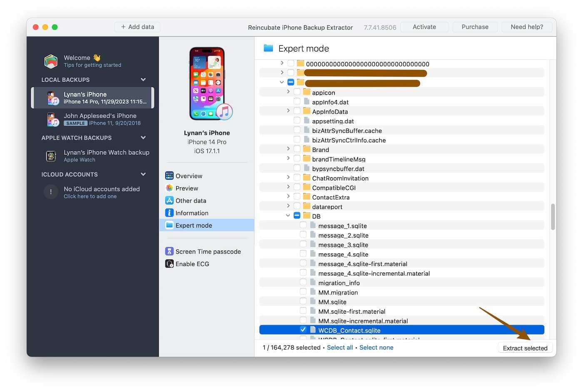The height and width of the screenshot is (392, 583).
Task: Click the Extract selected button
Action: point(525,348)
